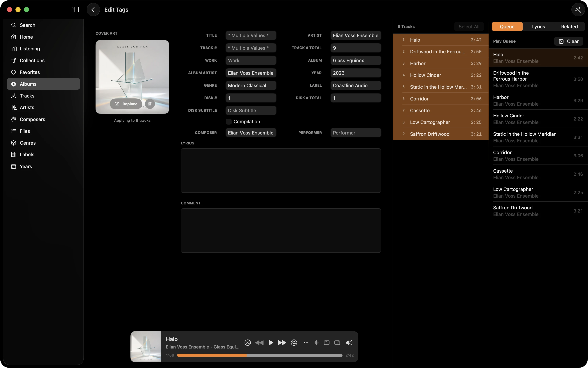This screenshot has width=588, height=368.
Task: Open Collections in the sidebar
Action: [43, 60]
